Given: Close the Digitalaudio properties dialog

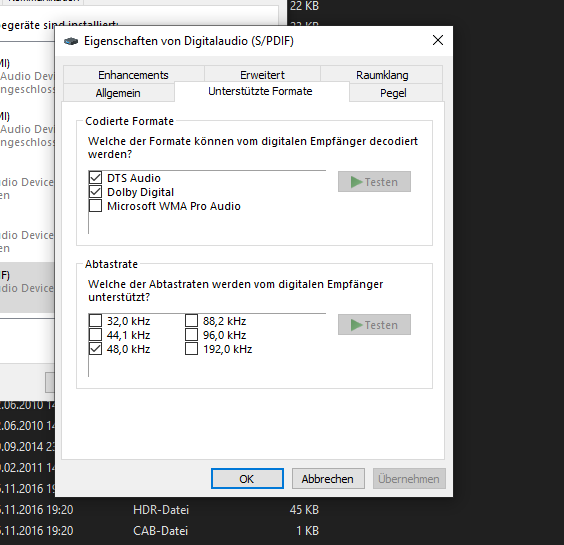Looking at the screenshot, I should tap(438, 40).
